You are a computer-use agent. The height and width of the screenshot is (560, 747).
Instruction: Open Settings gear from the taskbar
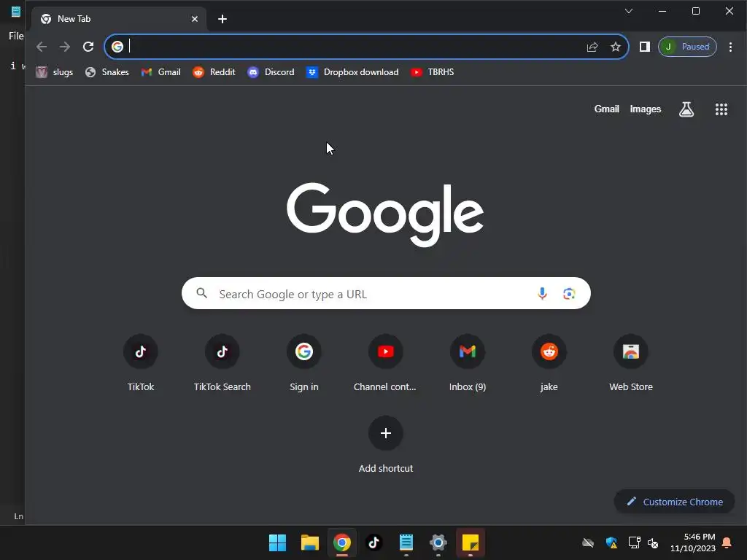pyautogui.click(x=438, y=542)
